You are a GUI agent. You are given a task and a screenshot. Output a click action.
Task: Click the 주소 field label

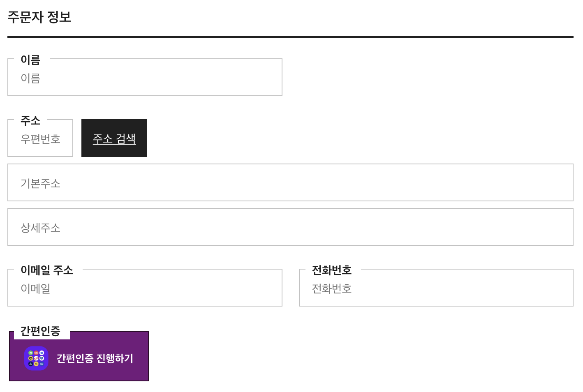[x=30, y=120]
